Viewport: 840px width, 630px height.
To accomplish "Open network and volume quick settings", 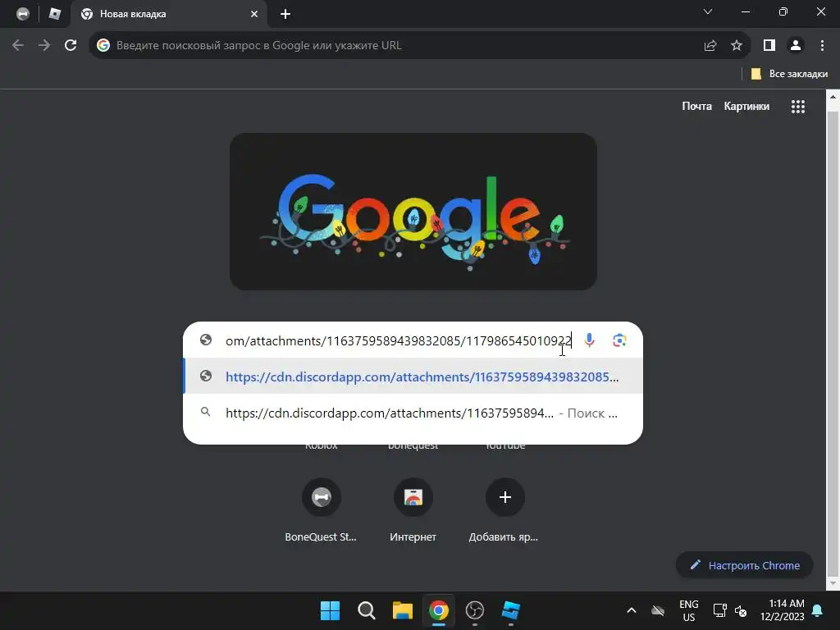I will [729, 610].
